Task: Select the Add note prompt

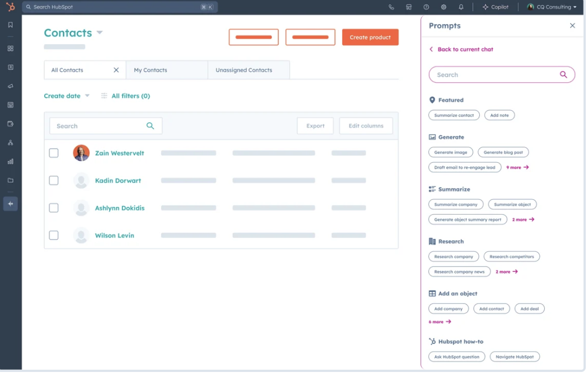Action: click(500, 116)
